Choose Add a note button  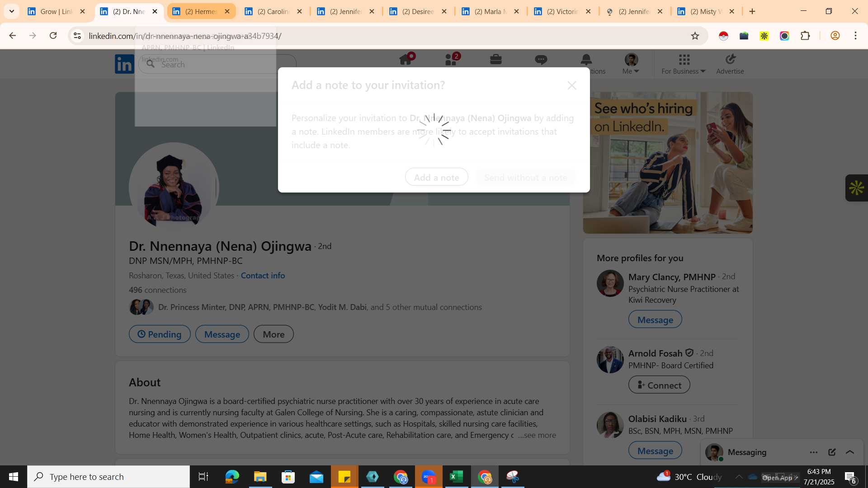point(437,177)
